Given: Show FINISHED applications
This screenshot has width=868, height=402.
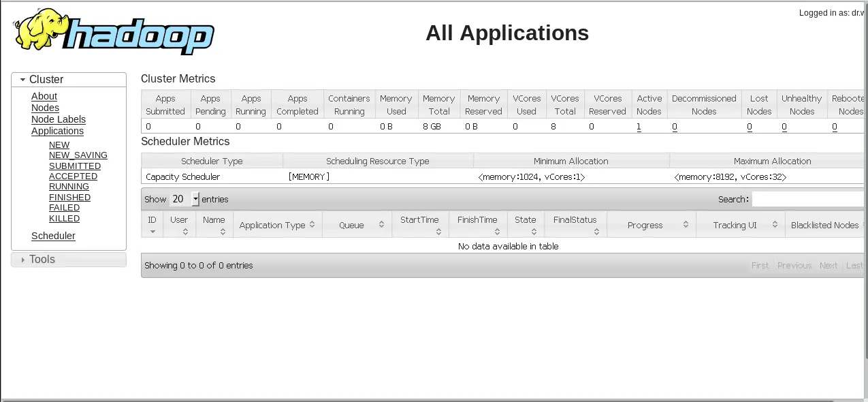Looking at the screenshot, I should coord(69,198).
